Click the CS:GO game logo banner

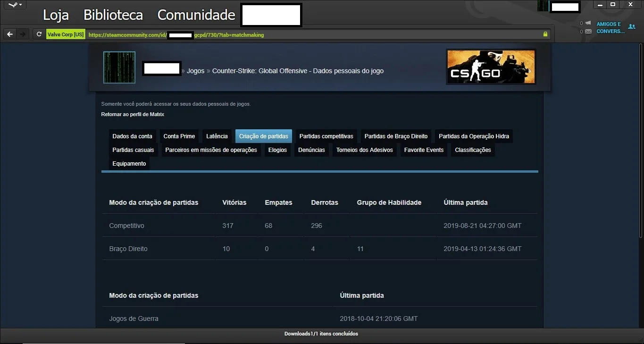coord(491,67)
